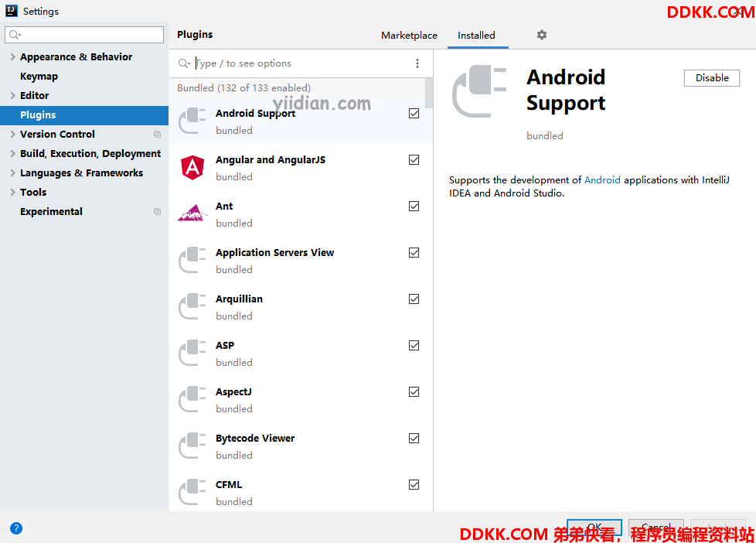Open the plugin search options kebab menu
The height and width of the screenshot is (543, 756).
(417, 63)
